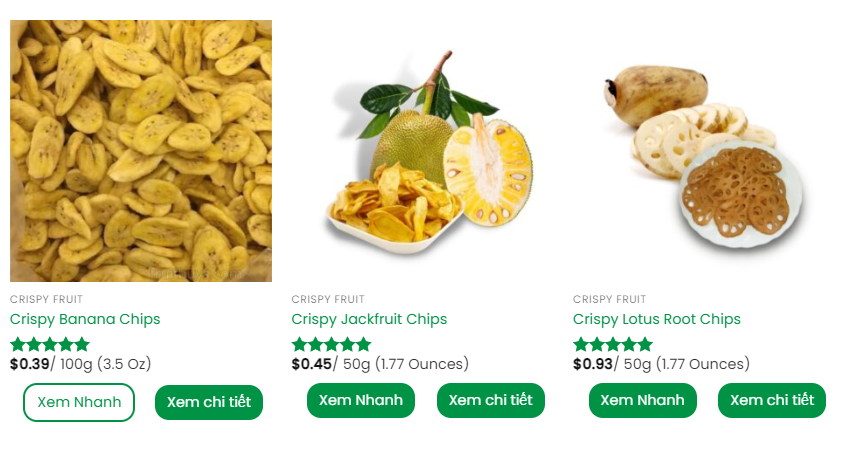This screenshot has width=860, height=456.
Task: Select the Crispy Fruit category above Banana Chips
Action: [46, 299]
